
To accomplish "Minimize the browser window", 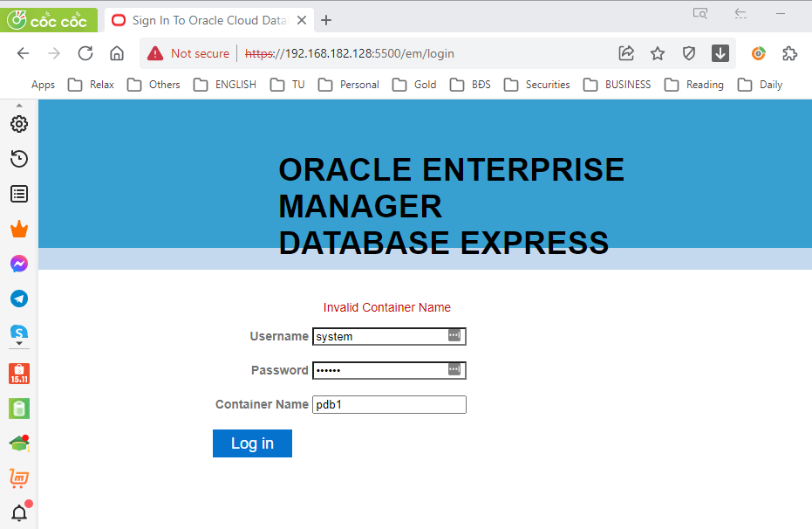I will 781,13.
